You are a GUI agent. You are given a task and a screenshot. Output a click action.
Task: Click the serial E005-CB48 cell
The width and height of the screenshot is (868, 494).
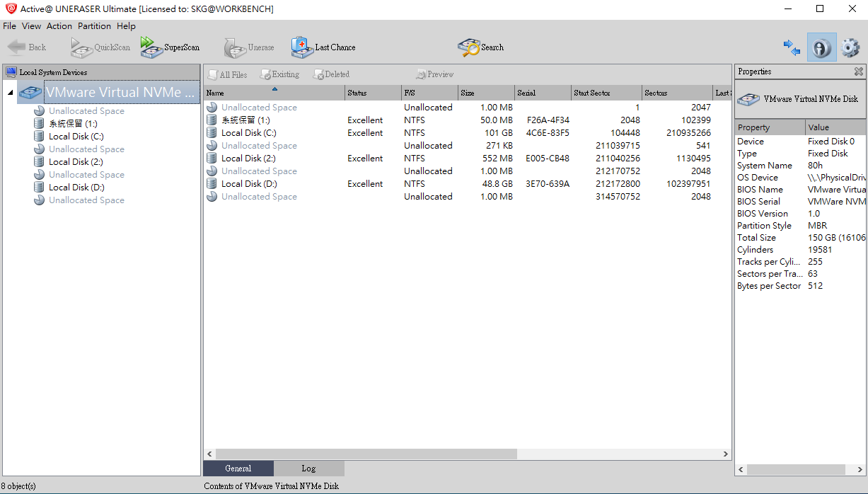(548, 159)
